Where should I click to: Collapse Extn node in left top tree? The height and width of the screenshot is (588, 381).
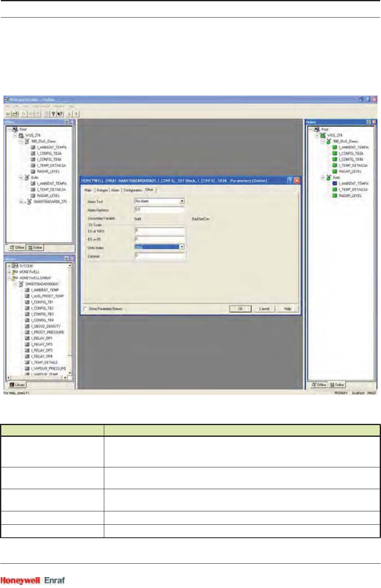coord(21,178)
